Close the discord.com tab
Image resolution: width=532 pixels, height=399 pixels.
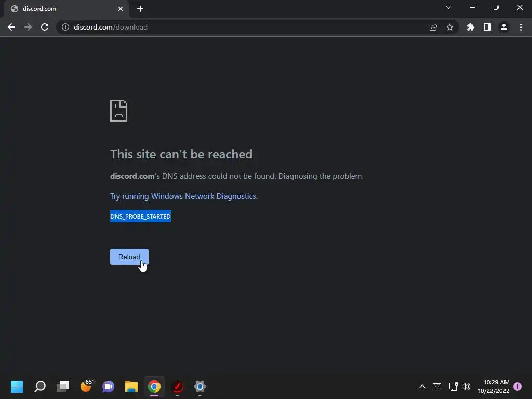point(121,9)
